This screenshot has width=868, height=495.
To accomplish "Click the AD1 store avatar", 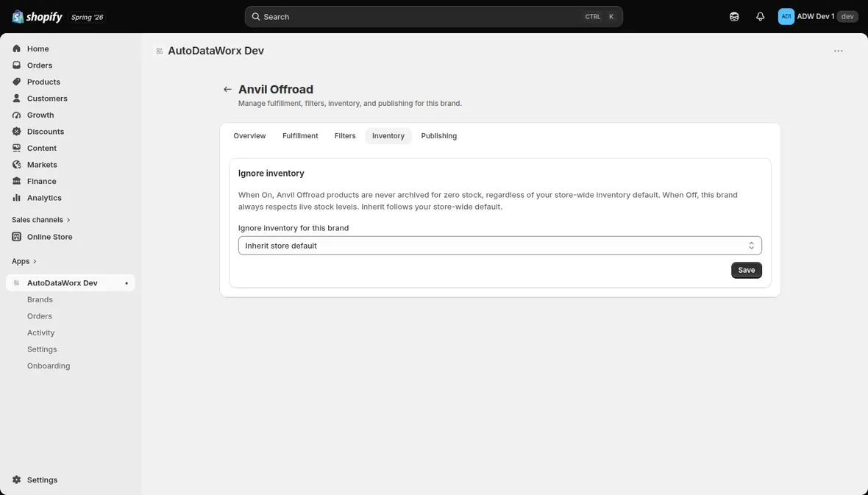I will tap(786, 17).
